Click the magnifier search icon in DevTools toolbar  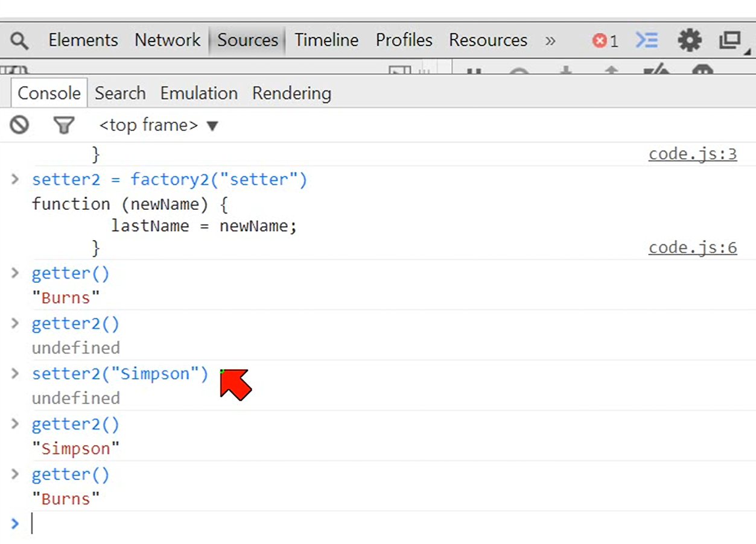coord(20,41)
